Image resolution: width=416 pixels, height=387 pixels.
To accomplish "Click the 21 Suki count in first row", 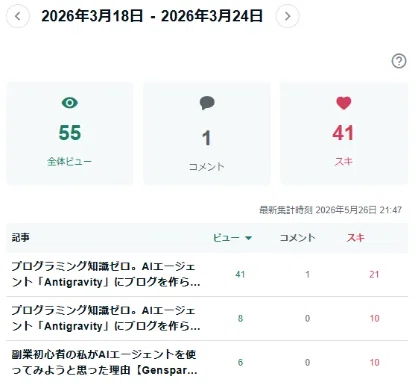I will [374, 274].
